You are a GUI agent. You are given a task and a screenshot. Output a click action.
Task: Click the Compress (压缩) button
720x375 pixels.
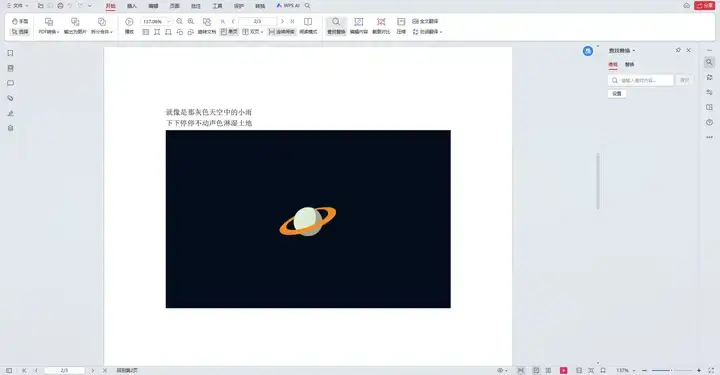point(401,26)
